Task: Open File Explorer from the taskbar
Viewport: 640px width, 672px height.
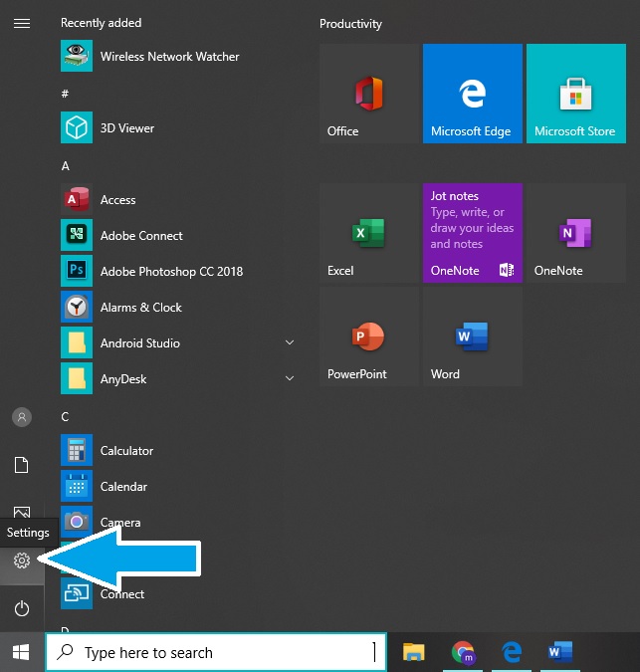Action: coord(413,652)
